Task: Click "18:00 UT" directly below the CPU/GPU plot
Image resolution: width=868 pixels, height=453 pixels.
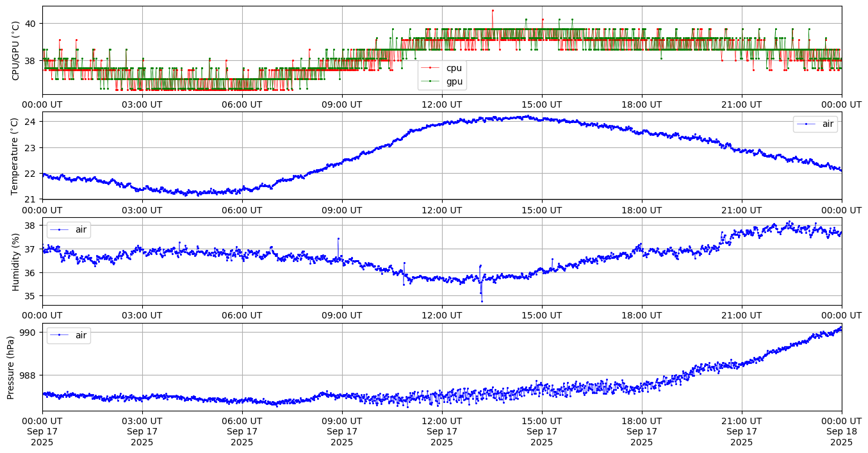Action: [642, 104]
